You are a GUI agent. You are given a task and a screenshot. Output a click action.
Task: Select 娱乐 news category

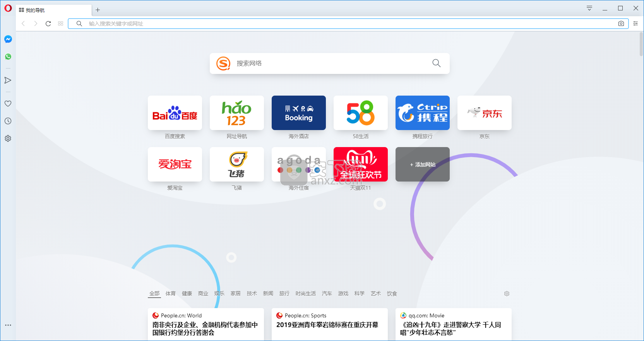(x=219, y=293)
